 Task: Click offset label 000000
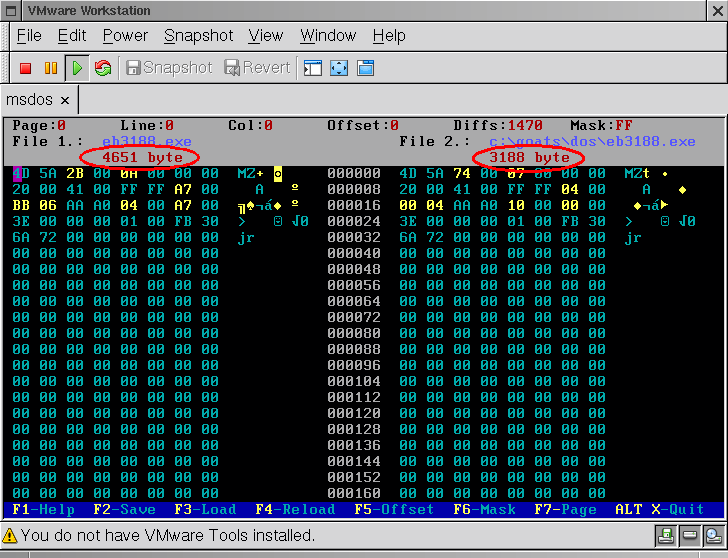[354, 174]
